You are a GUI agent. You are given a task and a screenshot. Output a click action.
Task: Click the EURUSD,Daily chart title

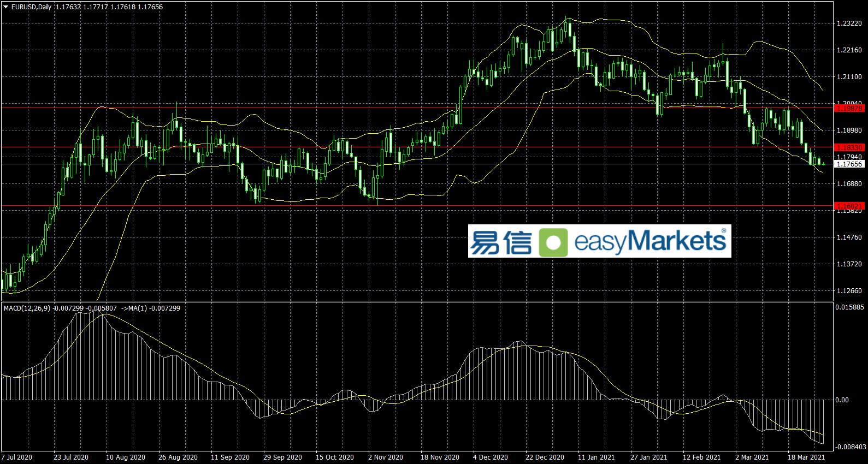click(x=31, y=7)
